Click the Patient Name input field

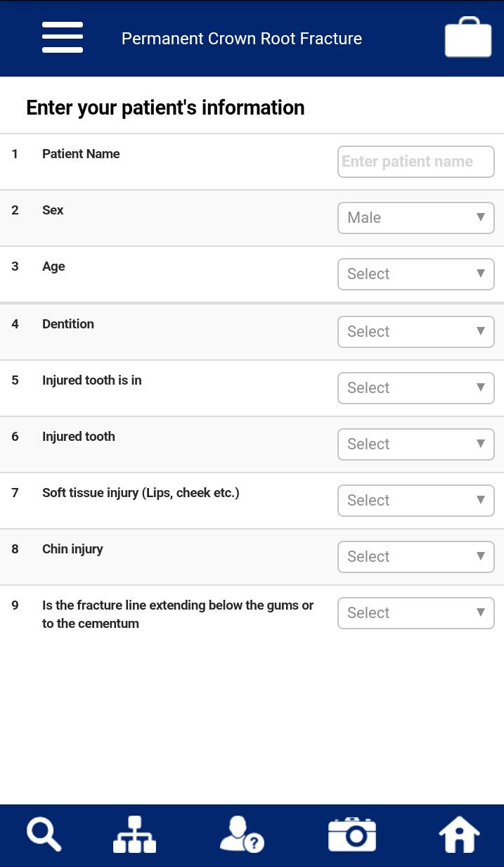pos(415,162)
